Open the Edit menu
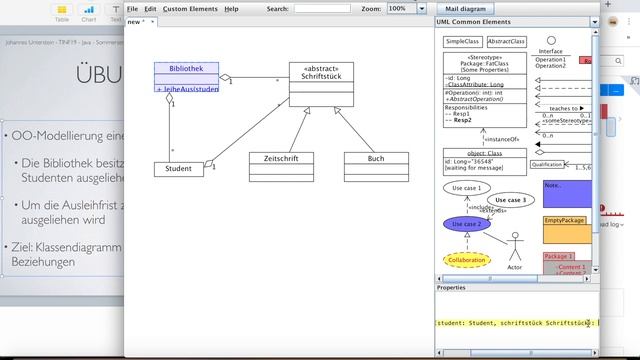The image size is (640, 360). pyautogui.click(x=150, y=9)
